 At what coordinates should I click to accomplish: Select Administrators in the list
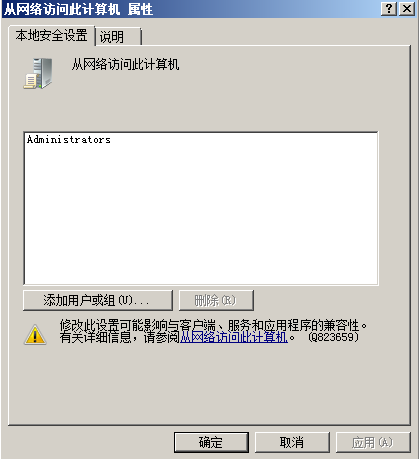click(x=69, y=139)
